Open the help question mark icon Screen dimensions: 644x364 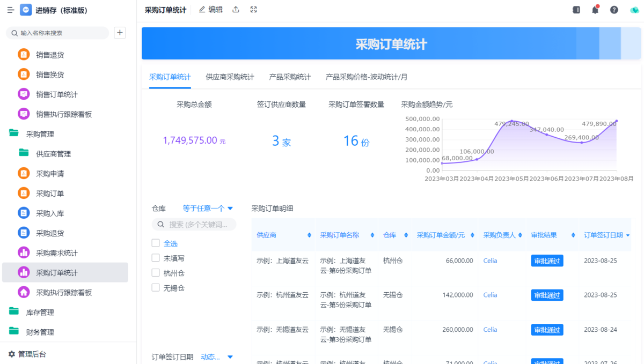[x=614, y=10]
